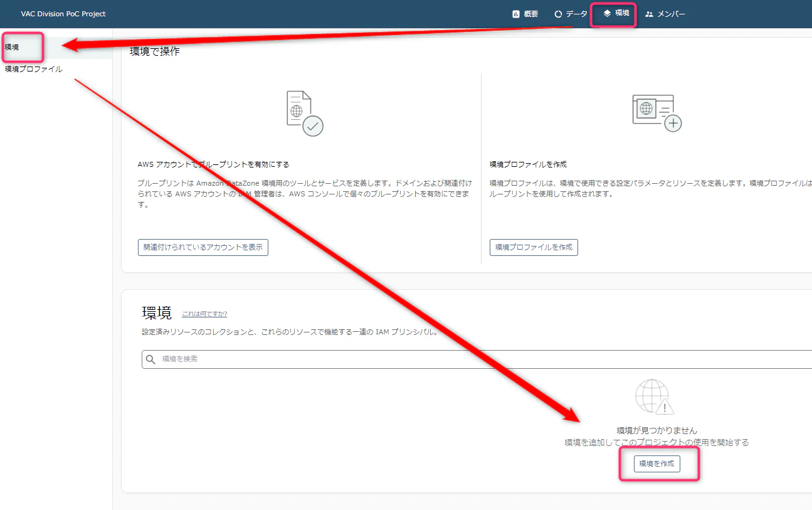Open the メンバー tab
Image resolution: width=812 pixels, height=510 pixels.
click(665, 14)
